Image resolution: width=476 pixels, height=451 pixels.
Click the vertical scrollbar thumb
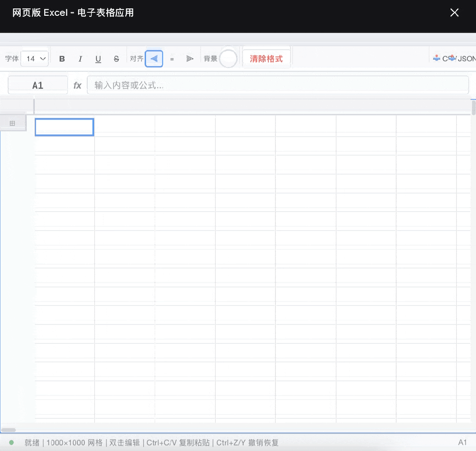click(x=473, y=108)
